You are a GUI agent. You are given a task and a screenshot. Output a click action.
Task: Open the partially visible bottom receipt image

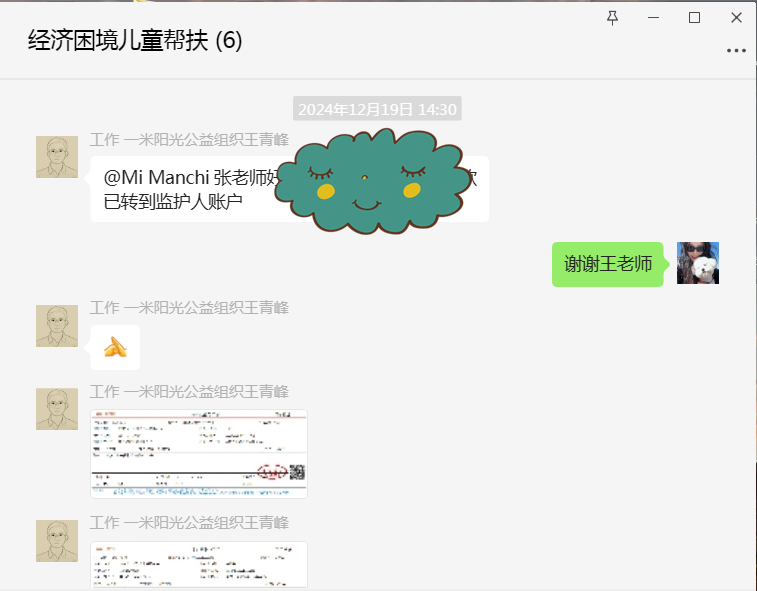(x=199, y=565)
